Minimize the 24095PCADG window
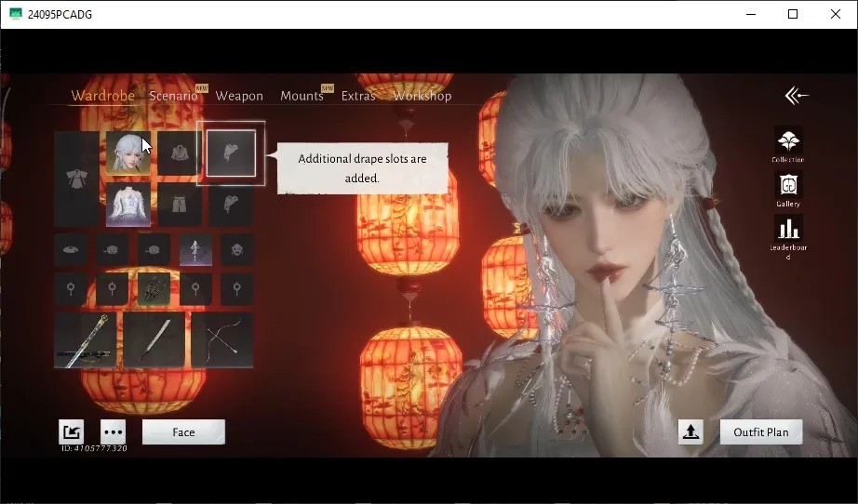 pos(751,14)
